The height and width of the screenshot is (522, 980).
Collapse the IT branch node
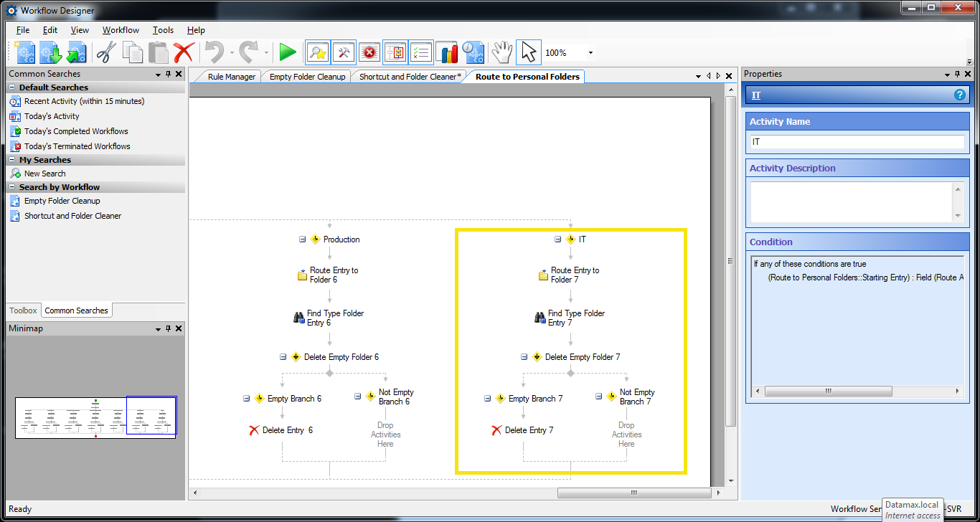(557, 239)
